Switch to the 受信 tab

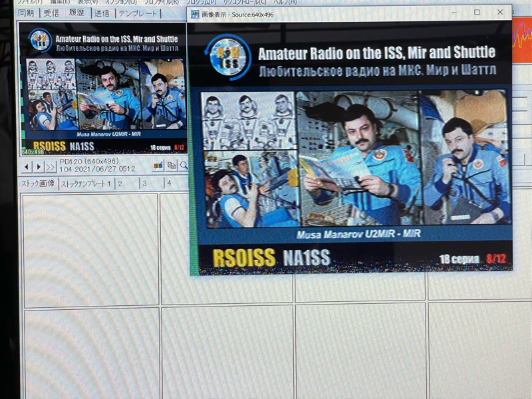[51, 13]
